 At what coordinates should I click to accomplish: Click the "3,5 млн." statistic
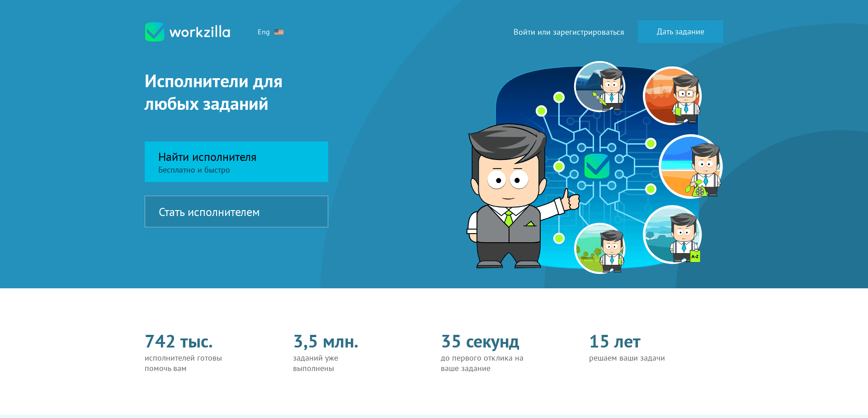pos(326,342)
